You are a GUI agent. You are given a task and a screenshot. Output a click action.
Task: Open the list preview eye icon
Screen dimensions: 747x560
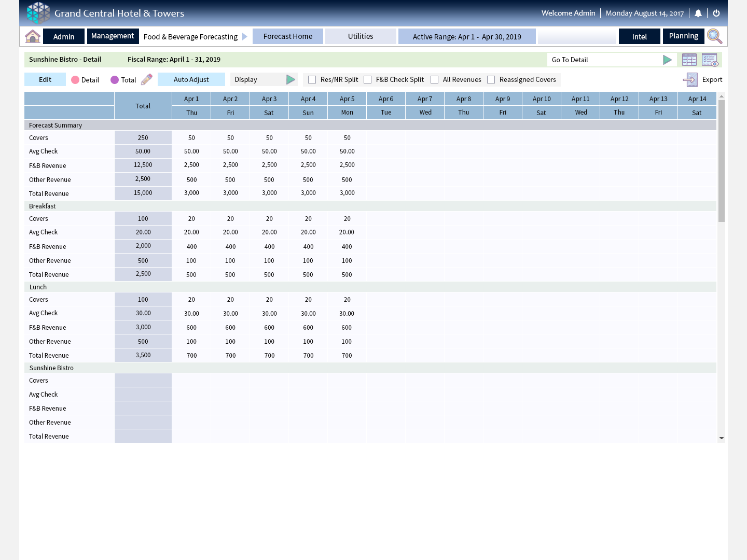click(x=710, y=60)
